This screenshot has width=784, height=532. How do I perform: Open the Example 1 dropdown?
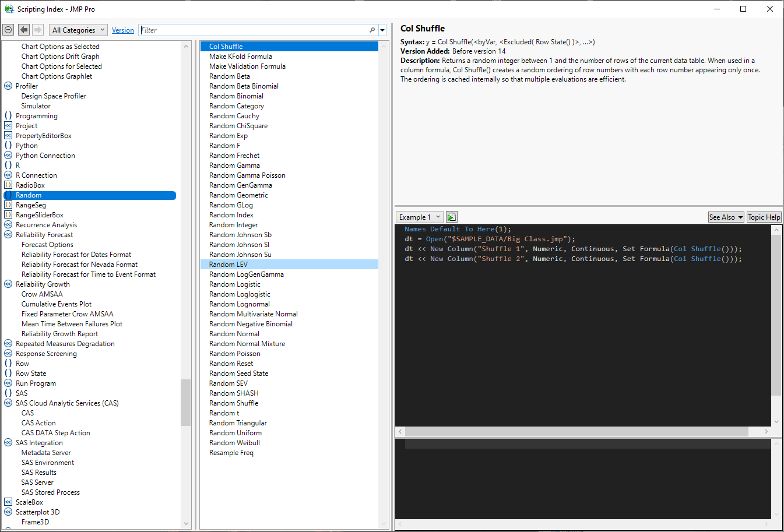(x=419, y=217)
